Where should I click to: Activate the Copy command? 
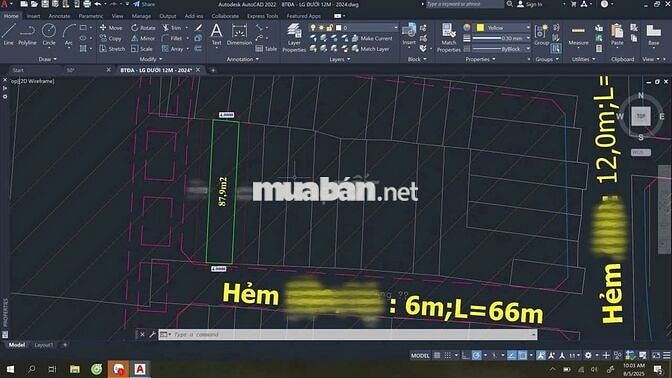click(111, 38)
